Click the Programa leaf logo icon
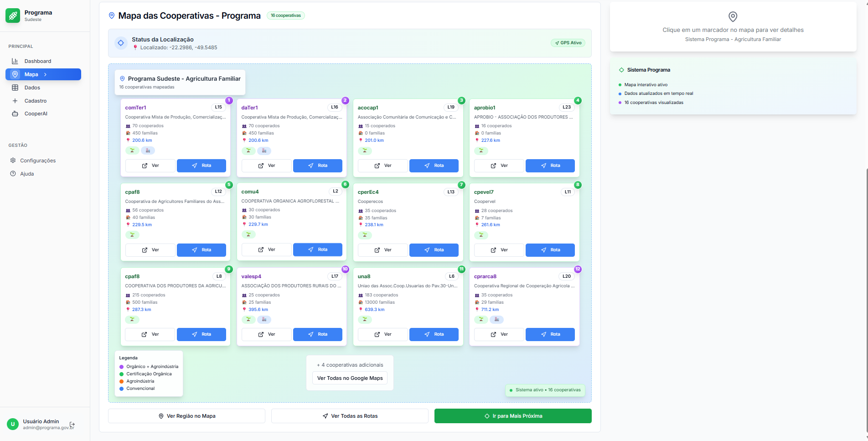Viewport: 868px width, 441px height. point(13,16)
